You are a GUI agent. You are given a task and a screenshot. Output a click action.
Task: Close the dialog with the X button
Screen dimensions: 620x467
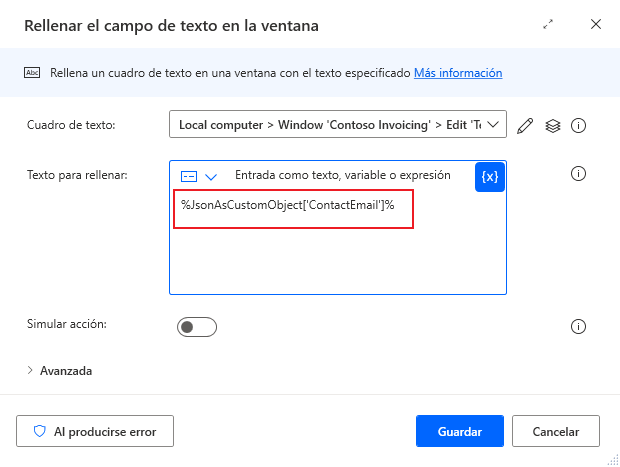[x=596, y=25]
